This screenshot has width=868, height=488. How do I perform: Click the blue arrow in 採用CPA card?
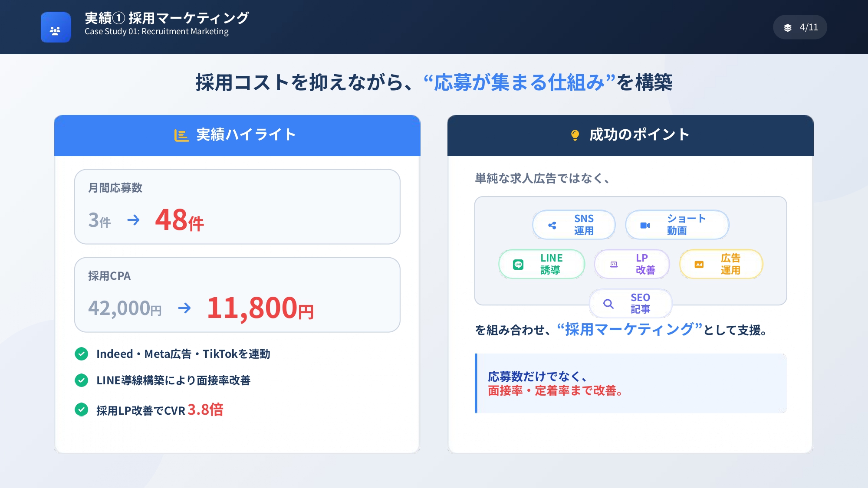(184, 308)
